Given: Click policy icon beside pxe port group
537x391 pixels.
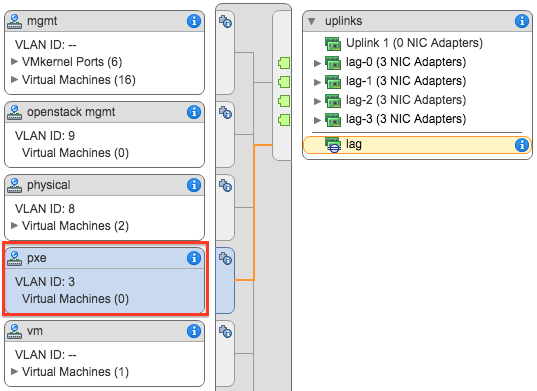Looking at the screenshot, I should click(x=225, y=258).
